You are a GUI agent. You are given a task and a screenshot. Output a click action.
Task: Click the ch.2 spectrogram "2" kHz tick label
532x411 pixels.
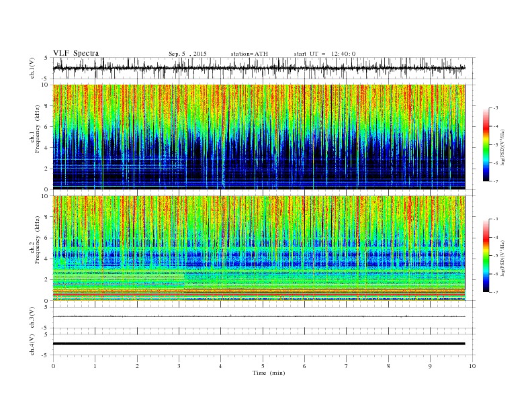pos(47,280)
